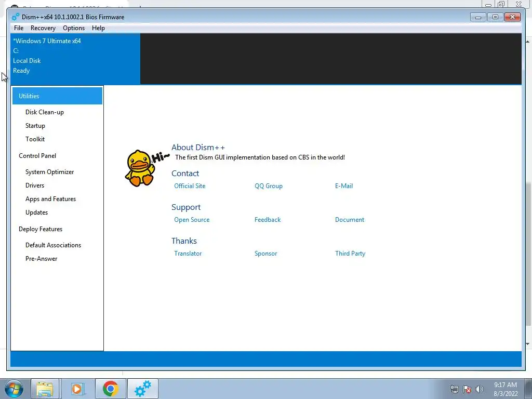Click the Contact heading text

point(185,174)
